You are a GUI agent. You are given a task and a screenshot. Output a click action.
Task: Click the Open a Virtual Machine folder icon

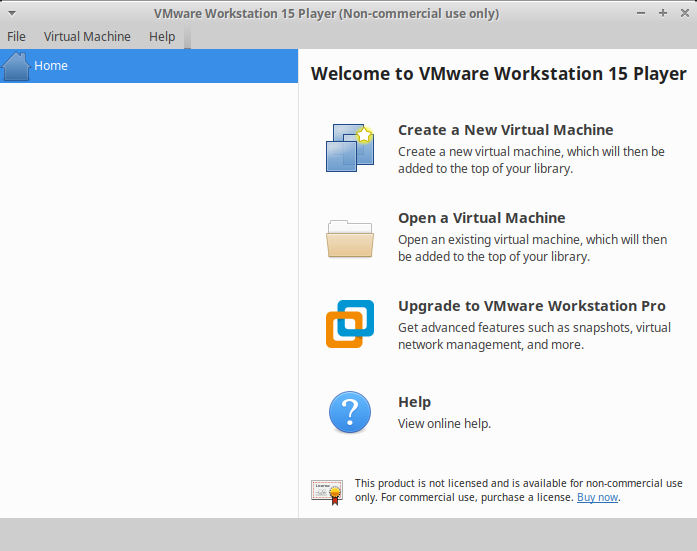pyautogui.click(x=350, y=239)
